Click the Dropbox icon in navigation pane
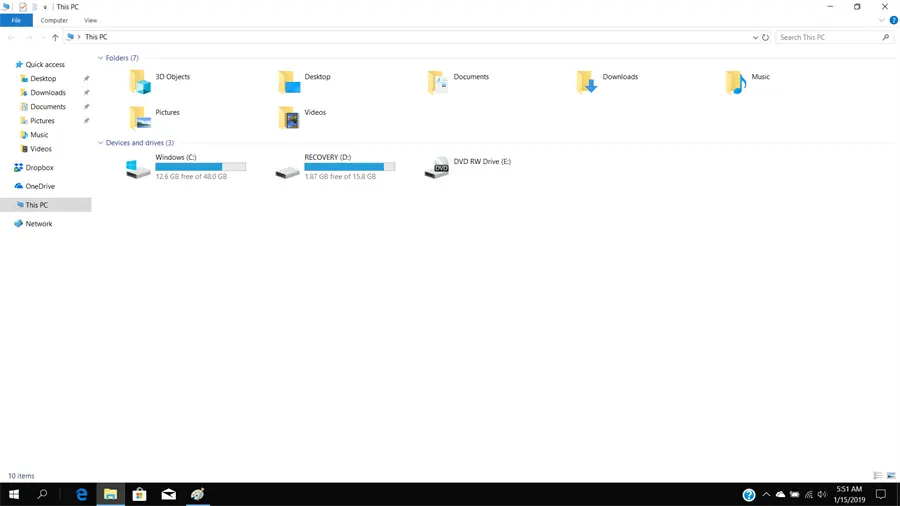 click(18, 168)
